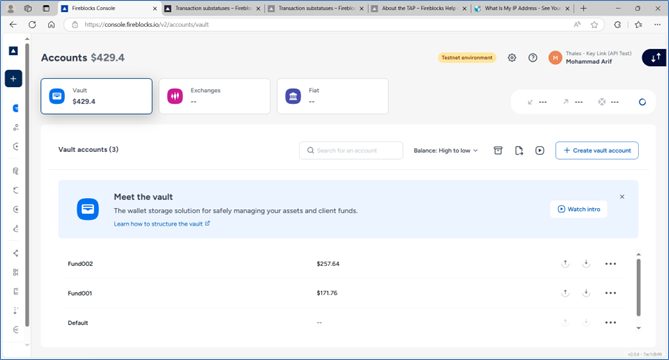Viewport: 669px width, 360px height.
Task: Close the Fireblocks Console browser tab
Action: (x=155, y=9)
